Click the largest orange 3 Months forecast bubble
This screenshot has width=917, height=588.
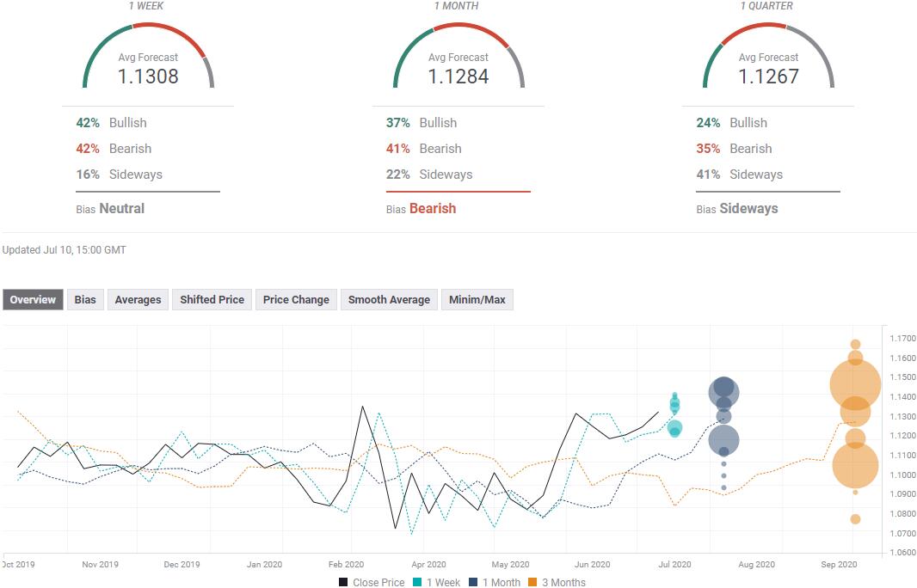tap(855, 384)
